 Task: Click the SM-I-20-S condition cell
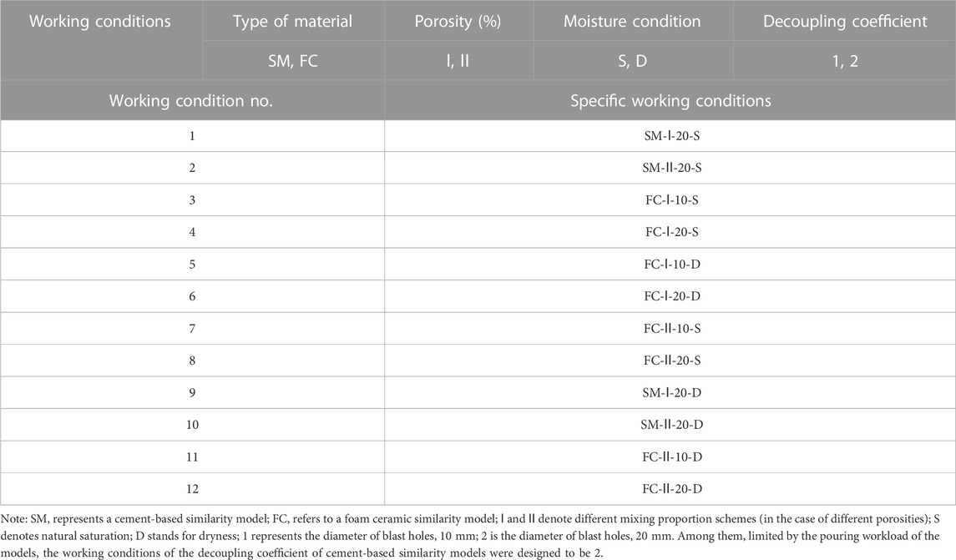672,136
